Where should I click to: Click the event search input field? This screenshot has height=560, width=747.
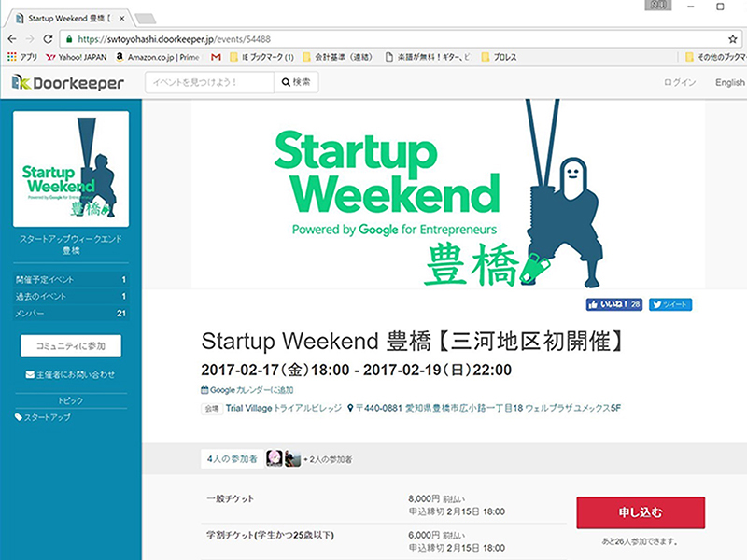coord(209,83)
